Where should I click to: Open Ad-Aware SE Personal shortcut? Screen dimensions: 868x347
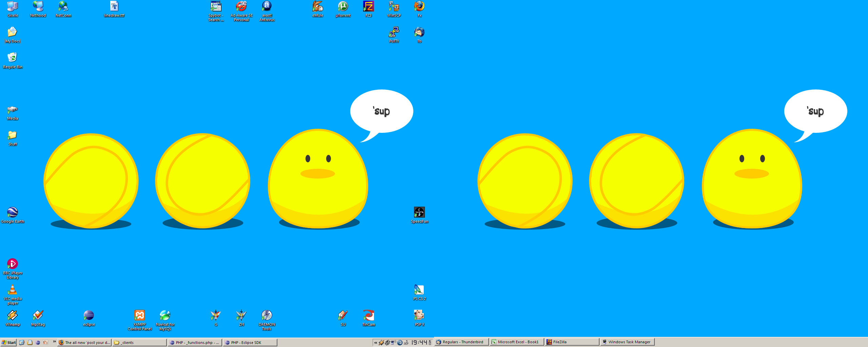(241, 11)
